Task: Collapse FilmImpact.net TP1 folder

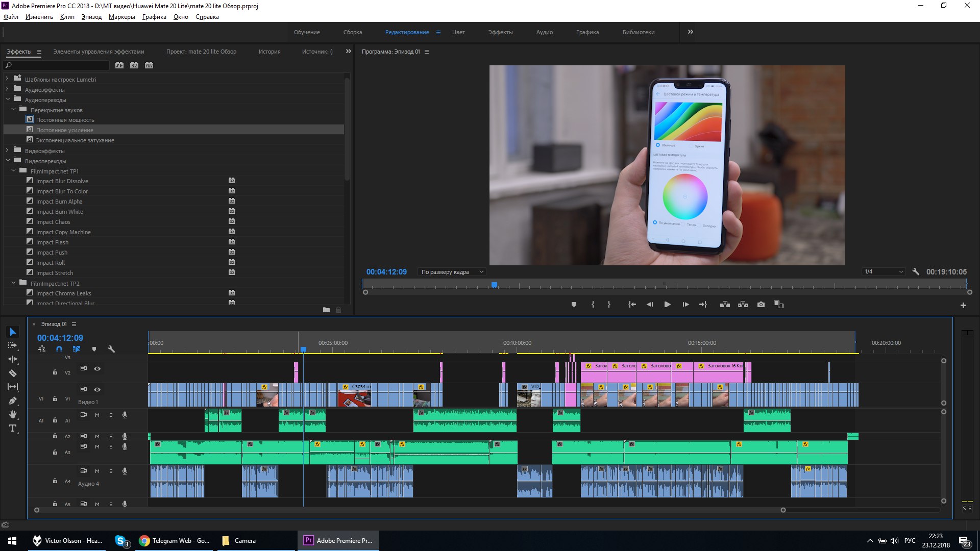Action: pos(13,171)
